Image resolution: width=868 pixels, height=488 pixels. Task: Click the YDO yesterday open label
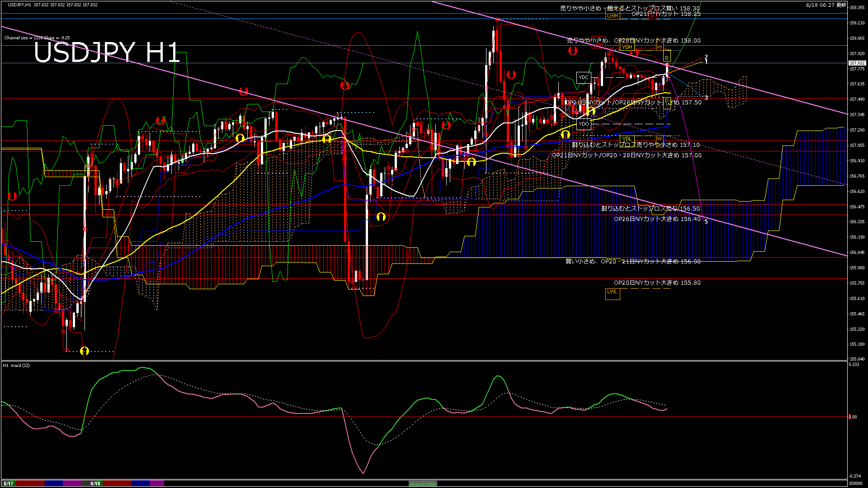pos(584,124)
